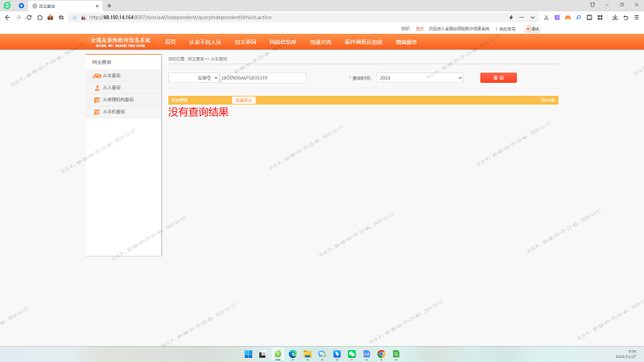Click the 退出 logout link
The width and height of the screenshot is (644, 362).
coord(533,28)
